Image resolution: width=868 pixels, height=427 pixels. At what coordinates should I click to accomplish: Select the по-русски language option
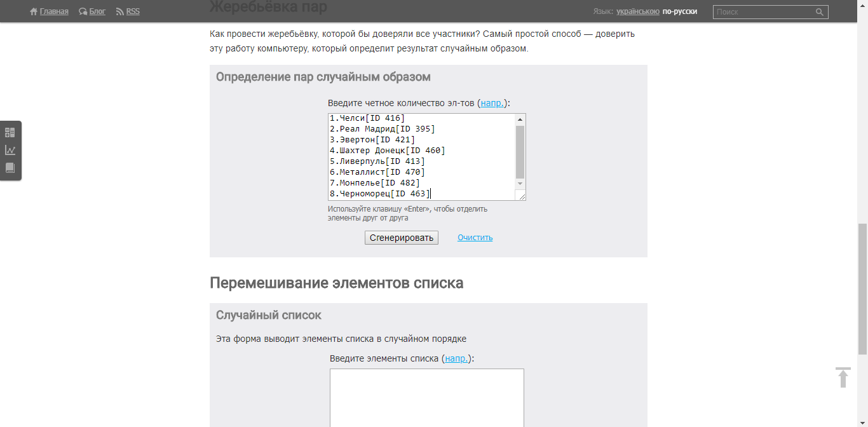[679, 11]
